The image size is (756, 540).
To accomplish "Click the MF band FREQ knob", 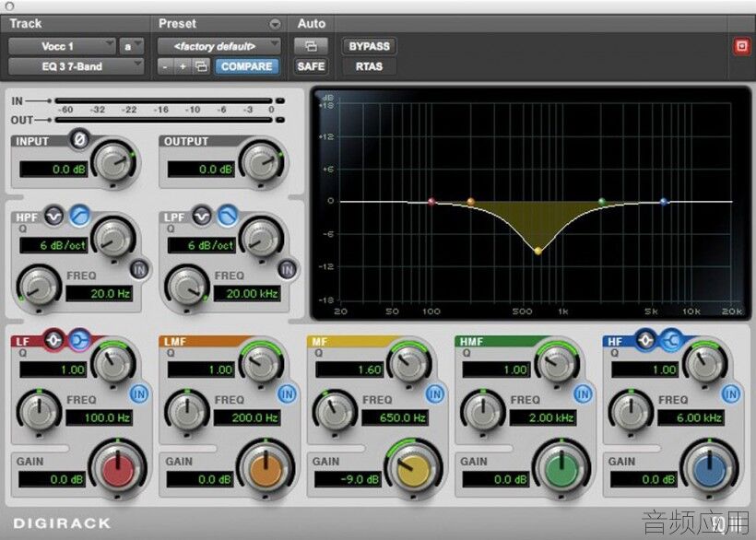I will tap(335, 411).
